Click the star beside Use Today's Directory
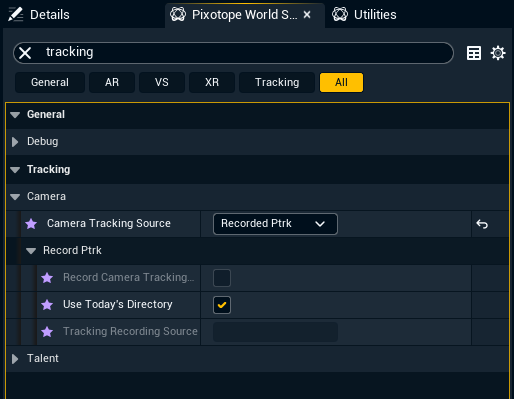This screenshot has height=399, width=514. tap(47, 304)
